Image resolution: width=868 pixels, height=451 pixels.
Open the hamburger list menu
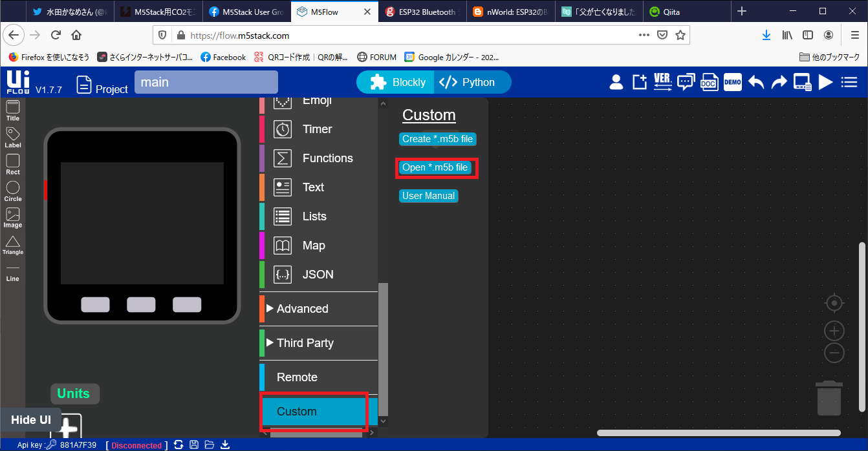pyautogui.click(x=849, y=82)
